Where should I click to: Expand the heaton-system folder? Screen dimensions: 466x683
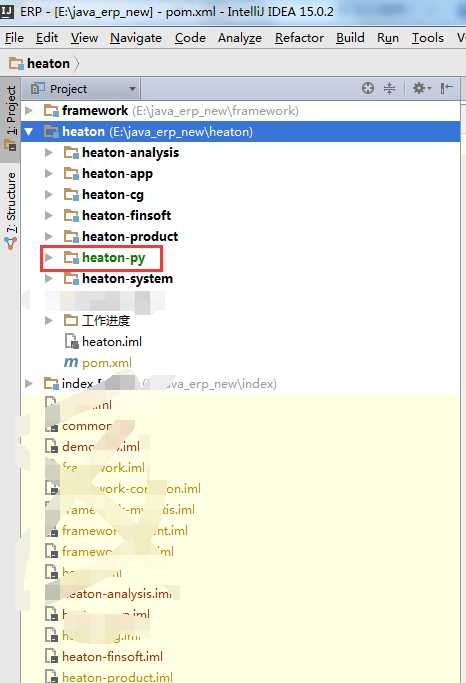49,278
